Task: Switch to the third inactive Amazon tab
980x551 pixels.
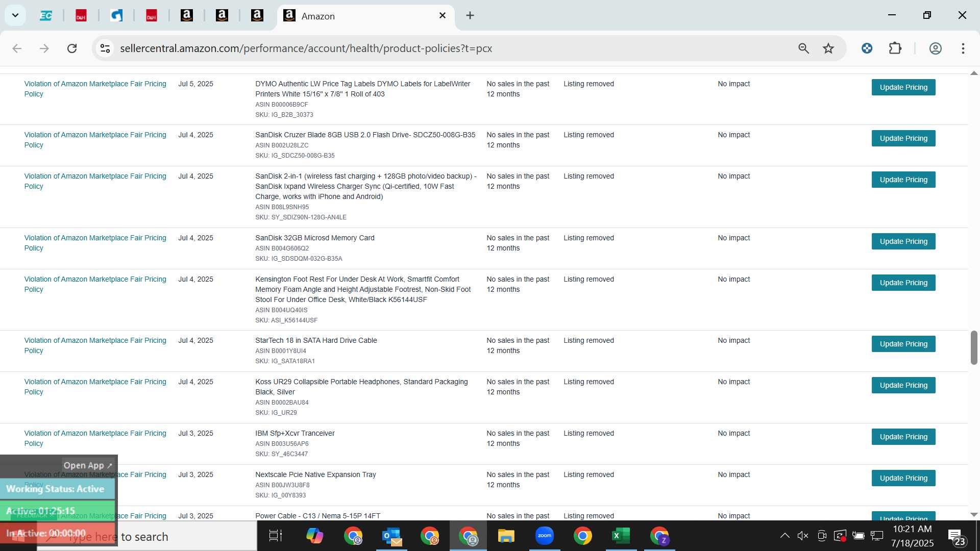Action: click(257, 16)
